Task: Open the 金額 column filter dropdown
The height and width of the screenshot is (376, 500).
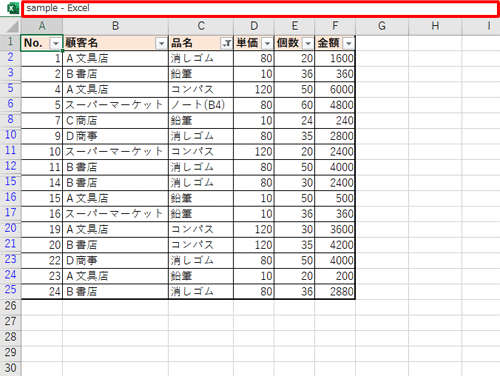Action: (x=349, y=43)
